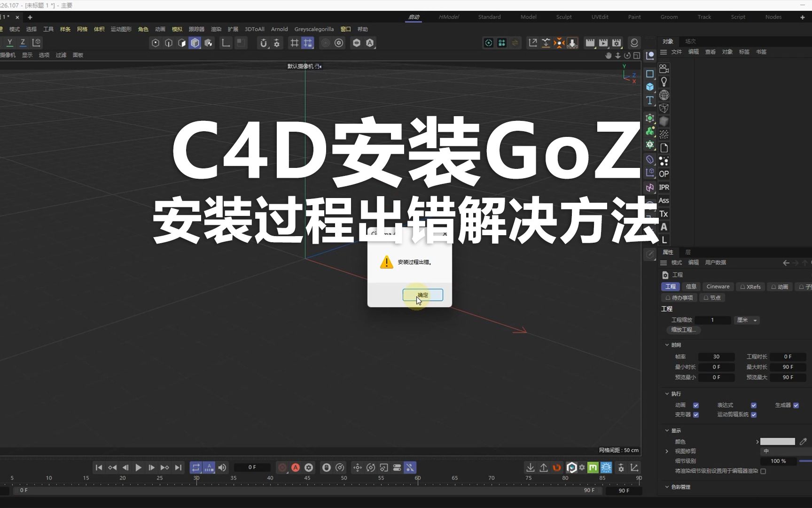Open the Arnold menu
Screen dimensions: 812x508
click(x=279, y=29)
